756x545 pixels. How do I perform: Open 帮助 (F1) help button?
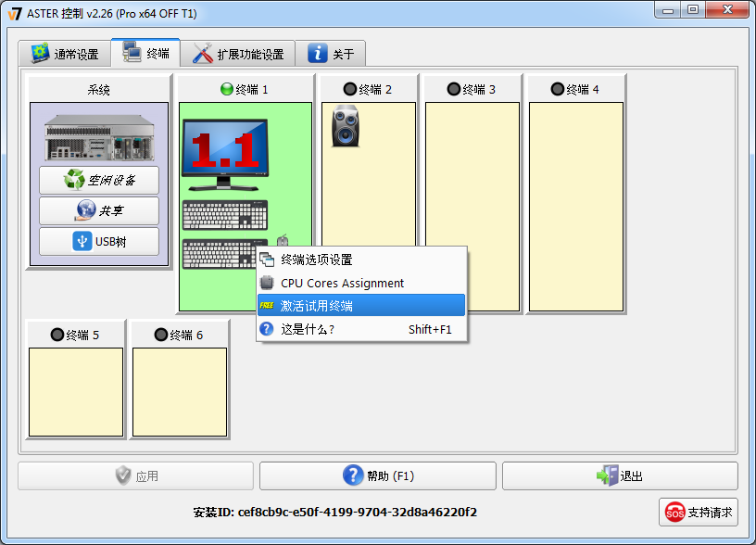pos(377,476)
